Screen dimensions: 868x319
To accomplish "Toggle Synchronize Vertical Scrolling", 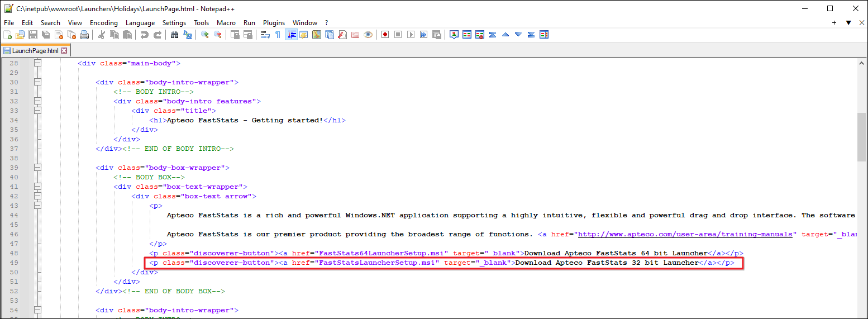I will point(236,35).
